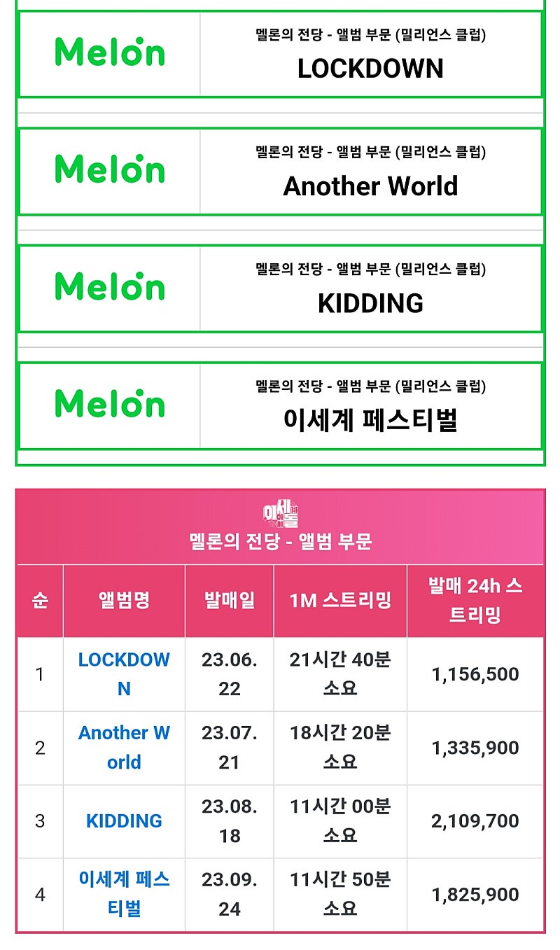560x950 pixels.
Task: Click the Melon logo beside 이세계 페스티벌 title
Action: (x=110, y=403)
